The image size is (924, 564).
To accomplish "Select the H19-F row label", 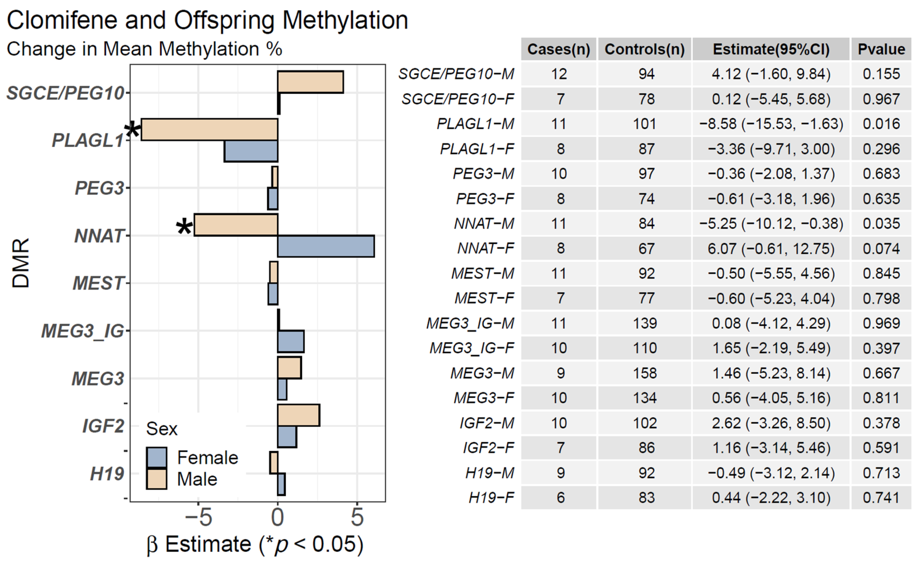I will [491, 498].
